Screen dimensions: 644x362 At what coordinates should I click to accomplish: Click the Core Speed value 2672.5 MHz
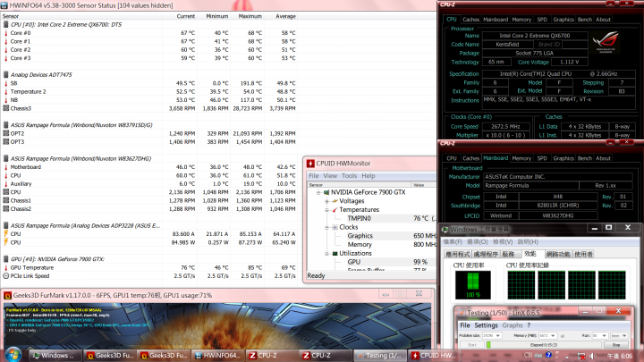(x=505, y=126)
